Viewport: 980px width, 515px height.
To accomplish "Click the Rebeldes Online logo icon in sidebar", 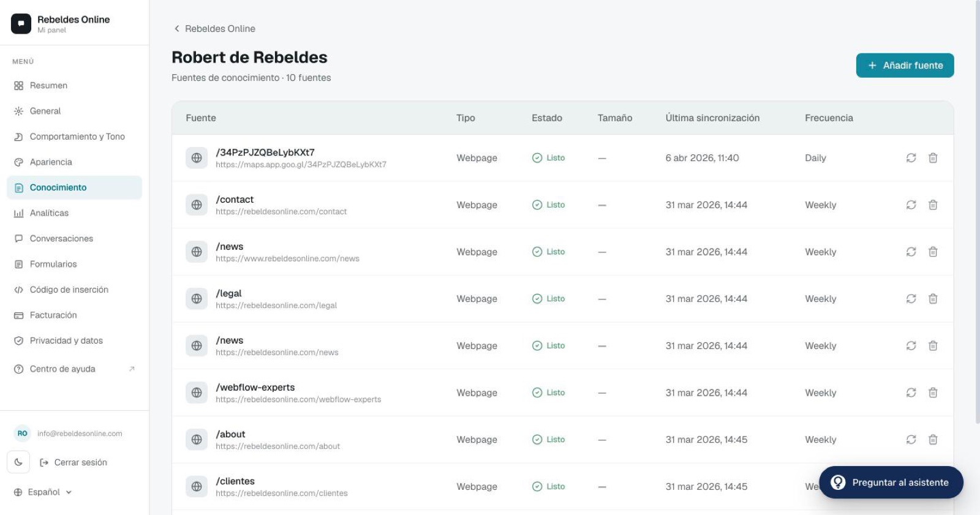I will [21, 24].
